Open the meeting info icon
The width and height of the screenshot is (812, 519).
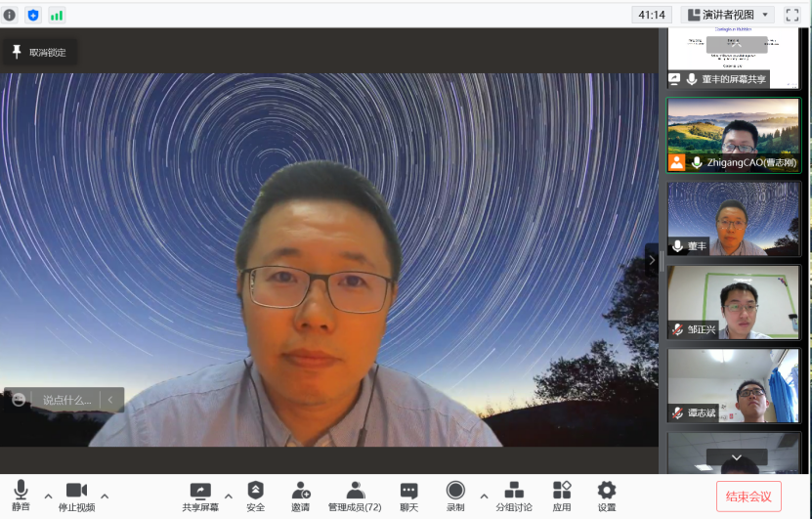coord(10,15)
